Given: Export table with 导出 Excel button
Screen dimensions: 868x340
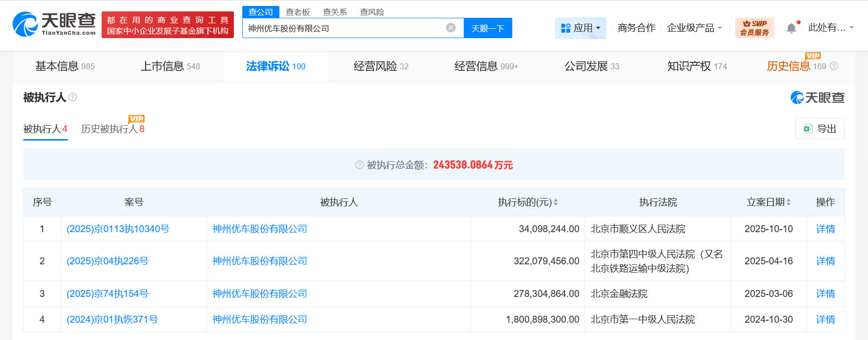Looking at the screenshot, I should 819,129.
